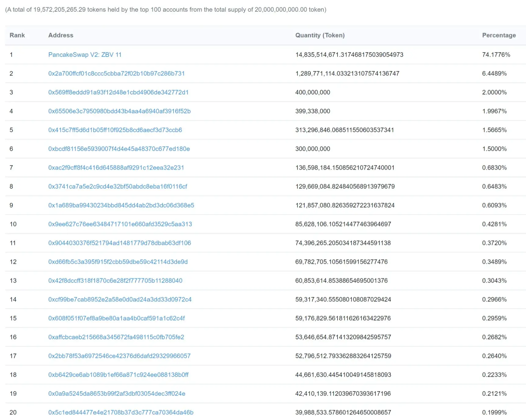This screenshot has height=420, width=526.
Task: Open holder address 0xbcdf81156e59
Action: click(119, 149)
